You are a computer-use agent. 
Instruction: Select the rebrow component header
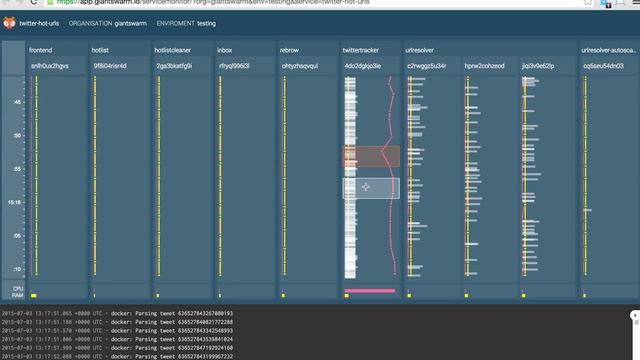tap(289, 50)
